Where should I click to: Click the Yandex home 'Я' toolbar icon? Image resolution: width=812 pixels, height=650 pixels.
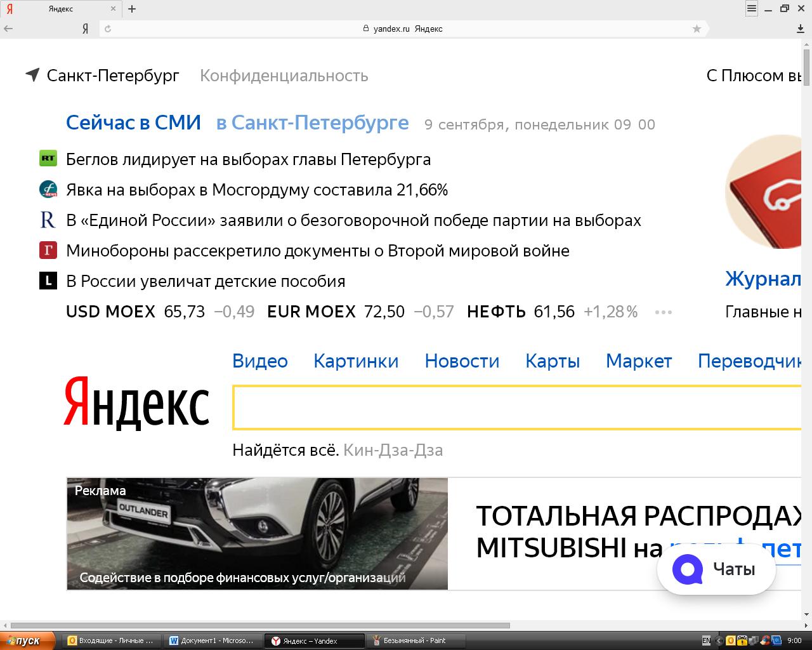coord(85,29)
